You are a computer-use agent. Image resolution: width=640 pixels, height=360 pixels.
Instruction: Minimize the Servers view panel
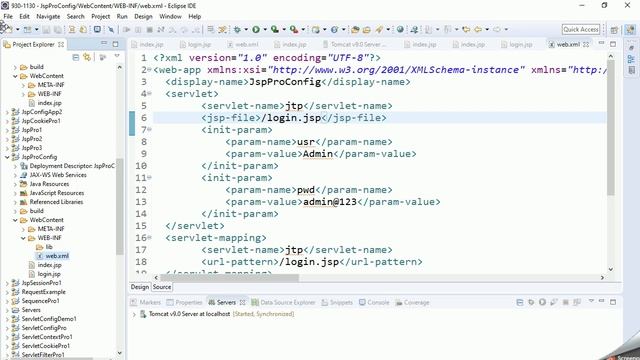(601, 302)
